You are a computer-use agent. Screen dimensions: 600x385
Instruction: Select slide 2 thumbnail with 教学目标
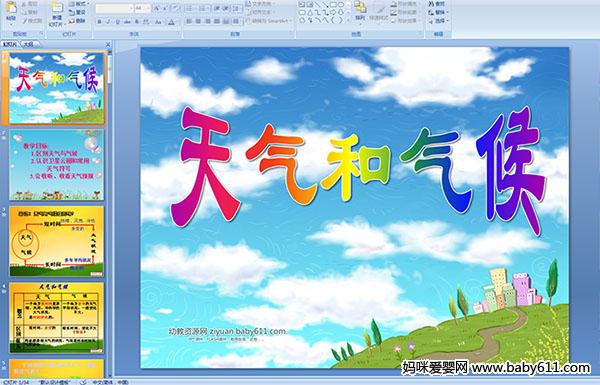point(56,165)
